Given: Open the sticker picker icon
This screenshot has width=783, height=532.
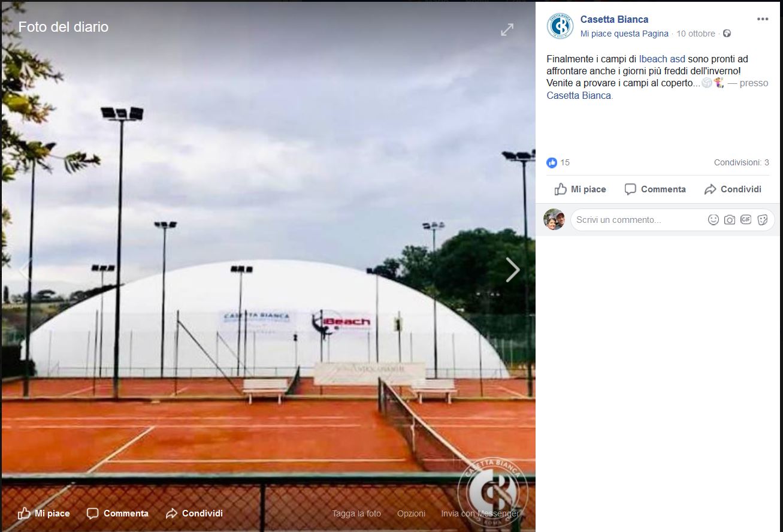Looking at the screenshot, I should coord(763,220).
